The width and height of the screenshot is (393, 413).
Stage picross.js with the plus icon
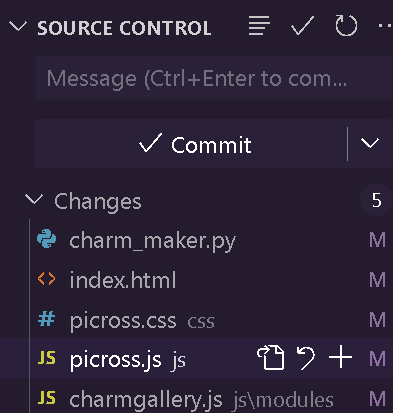click(x=340, y=357)
